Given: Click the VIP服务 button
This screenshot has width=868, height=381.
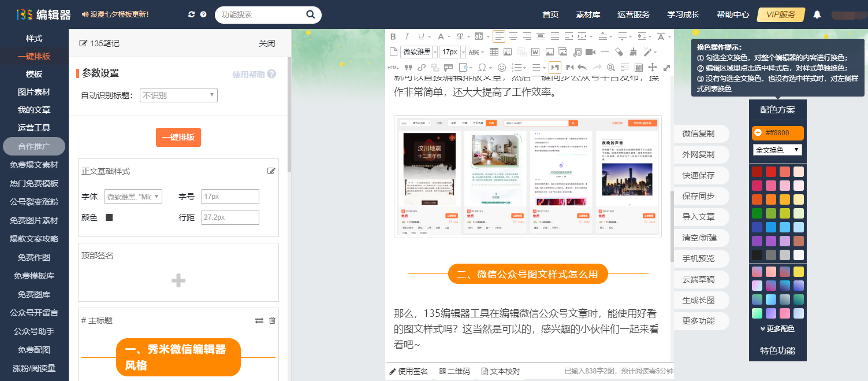Looking at the screenshot, I should 780,14.
